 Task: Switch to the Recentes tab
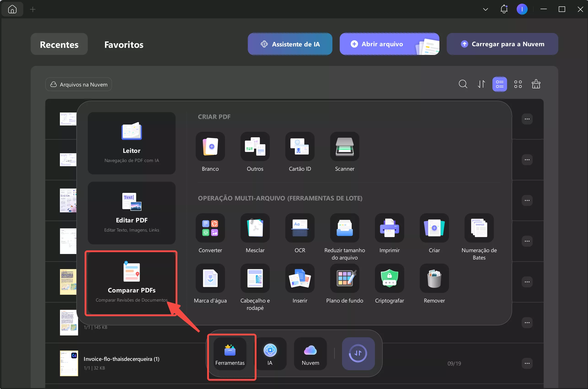pos(59,44)
